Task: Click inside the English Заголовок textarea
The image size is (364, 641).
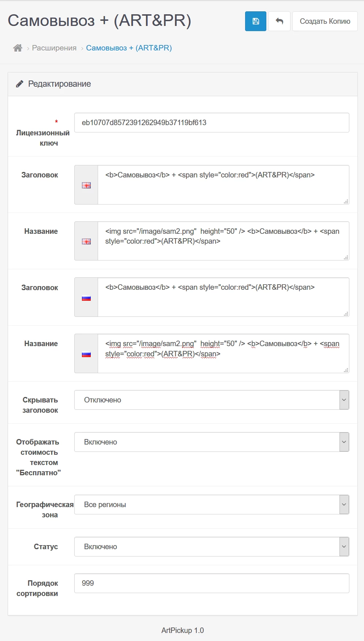Action: point(224,185)
